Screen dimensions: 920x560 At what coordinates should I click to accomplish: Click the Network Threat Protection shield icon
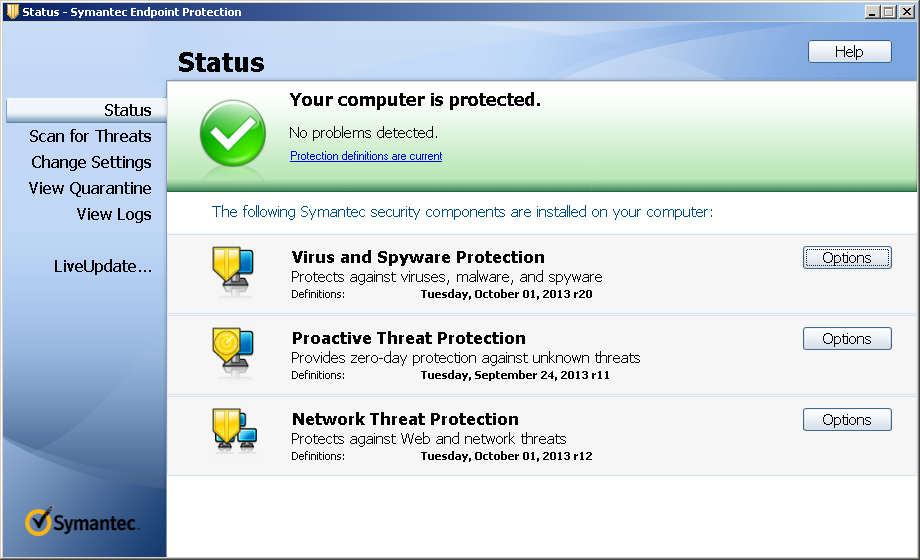click(x=233, y=432)
